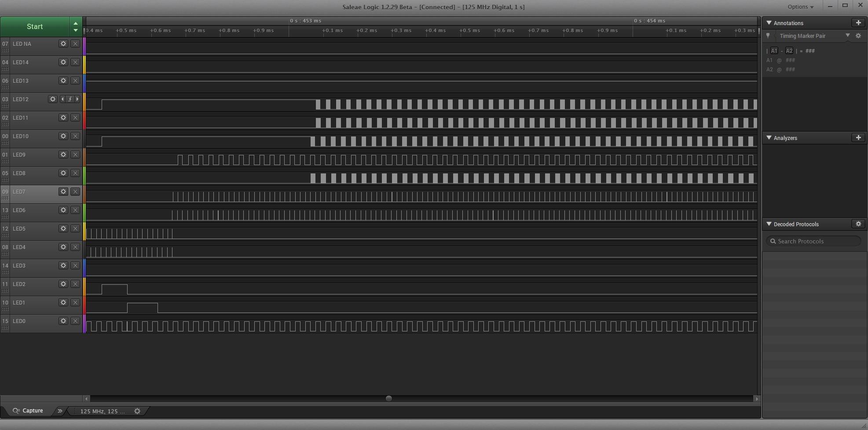Open capture settings gear near 125 MHz
Viewport: 868px width, 430px height.
coord(137,411)
